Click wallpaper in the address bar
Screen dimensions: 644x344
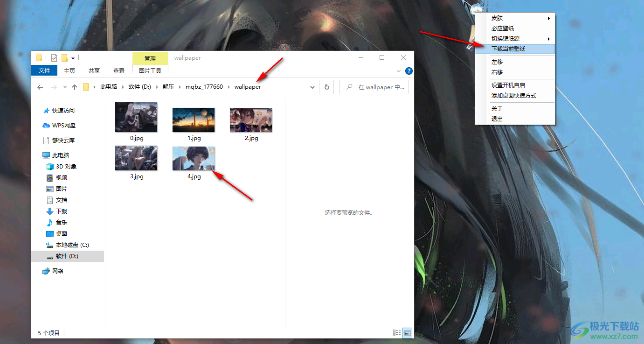248,87
